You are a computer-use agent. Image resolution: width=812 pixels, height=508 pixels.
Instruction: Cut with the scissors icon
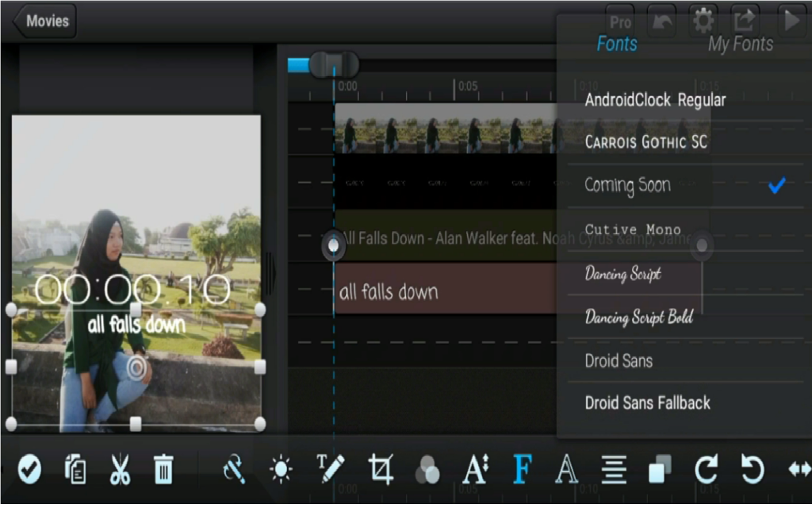coord(121,469)
